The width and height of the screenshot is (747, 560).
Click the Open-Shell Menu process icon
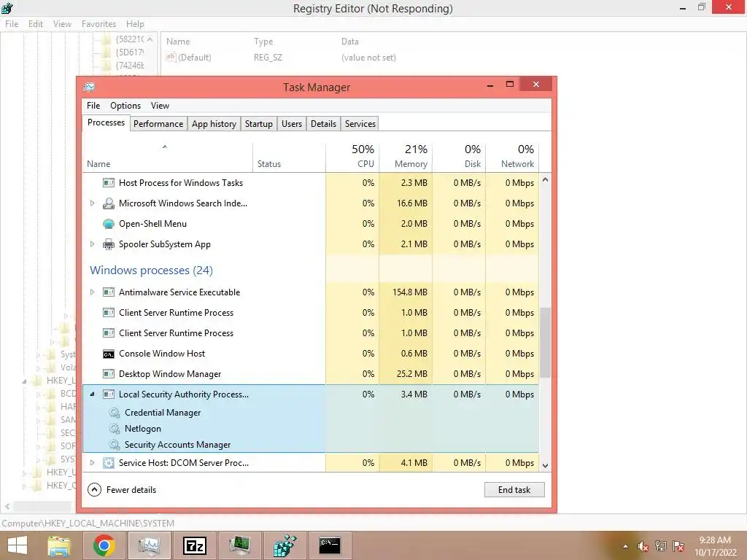pos(109,224)
